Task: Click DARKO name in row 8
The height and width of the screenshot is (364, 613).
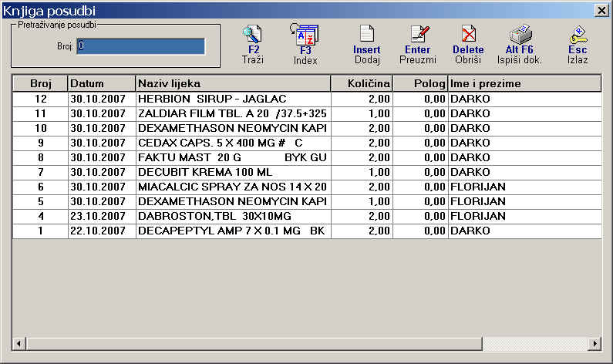Action: (470, 157)
